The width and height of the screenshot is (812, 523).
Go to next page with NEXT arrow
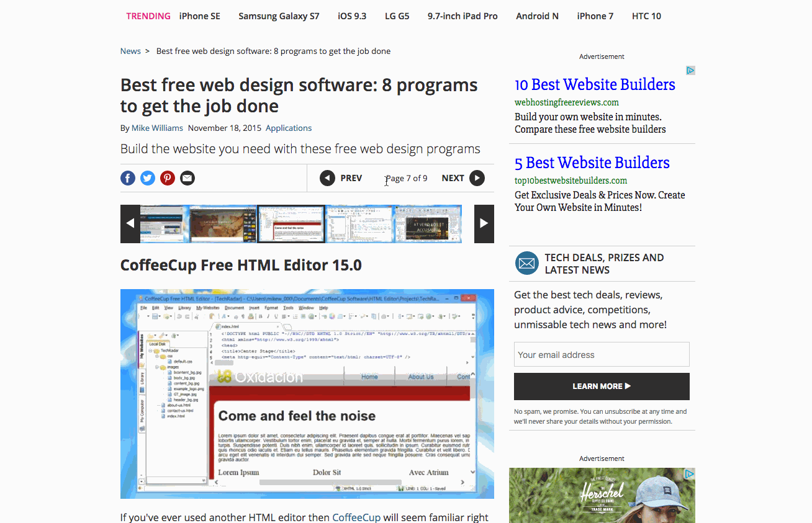tap(477, 178)
